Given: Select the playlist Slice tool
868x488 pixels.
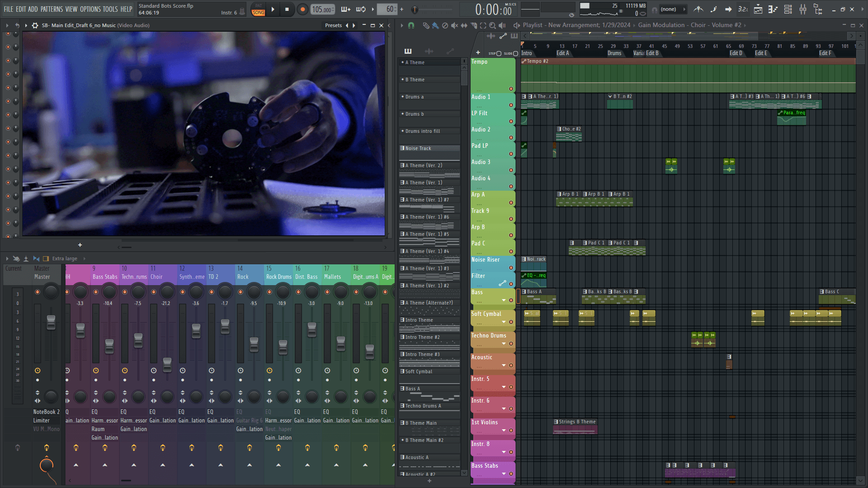Looking at the screenshot, I should [473, 26].
